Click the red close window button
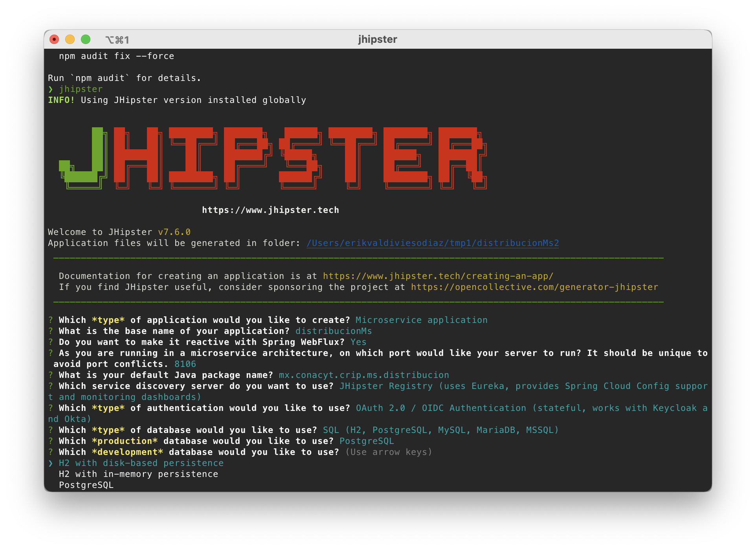This screenshot has height=550, width=756. pos(54,39)
